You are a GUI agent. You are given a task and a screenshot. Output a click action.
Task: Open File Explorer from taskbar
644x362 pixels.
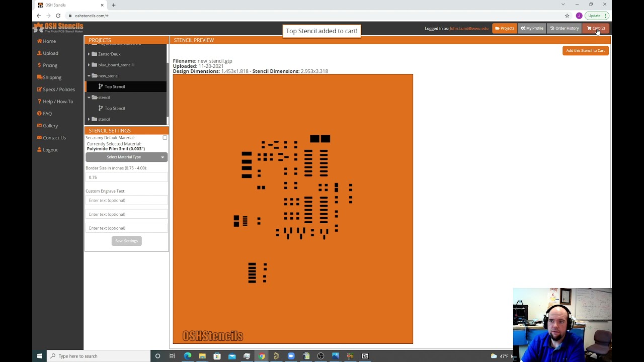click(202, 356)
